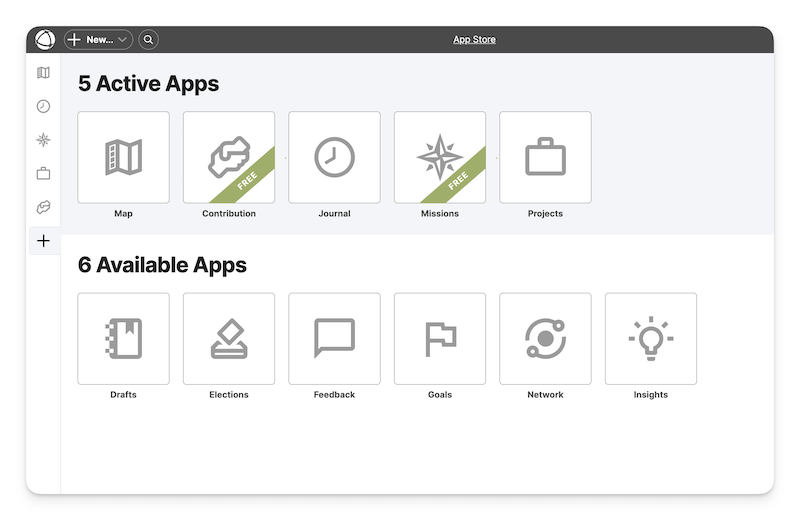Click the Insights label text

click(x=651, y=394)
